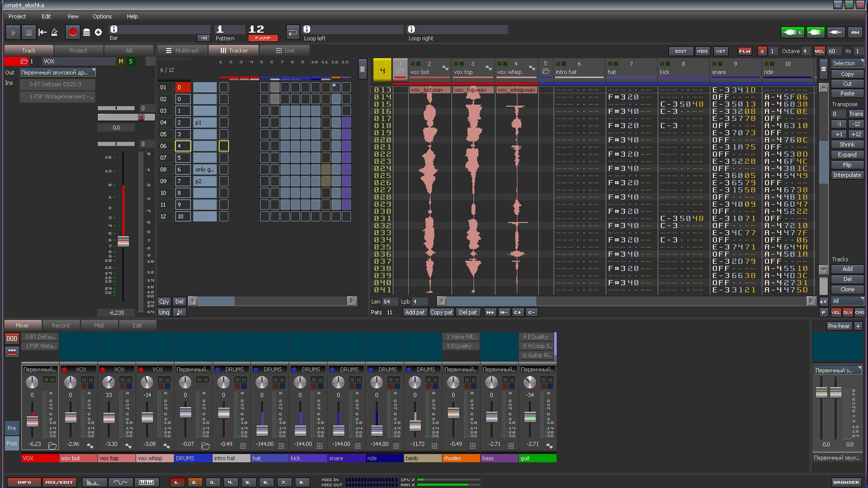Start playback with the Play button
868x488 pixels.
(x=13, y=32)
